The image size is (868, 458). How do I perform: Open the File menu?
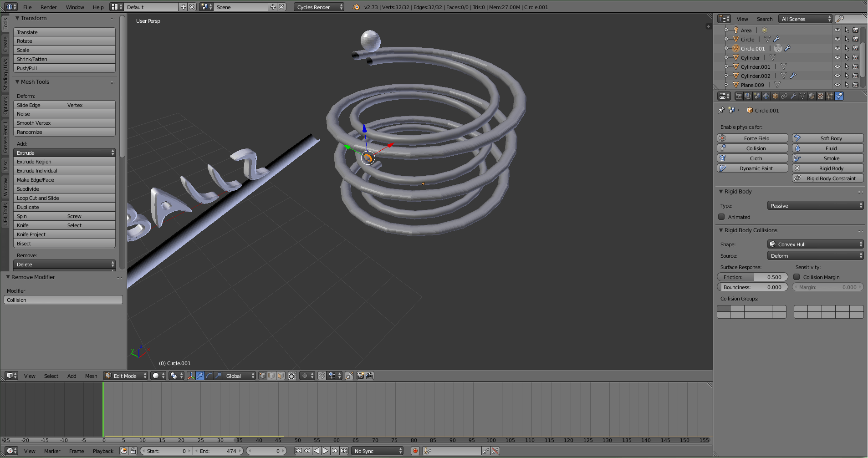pos(28,7)
